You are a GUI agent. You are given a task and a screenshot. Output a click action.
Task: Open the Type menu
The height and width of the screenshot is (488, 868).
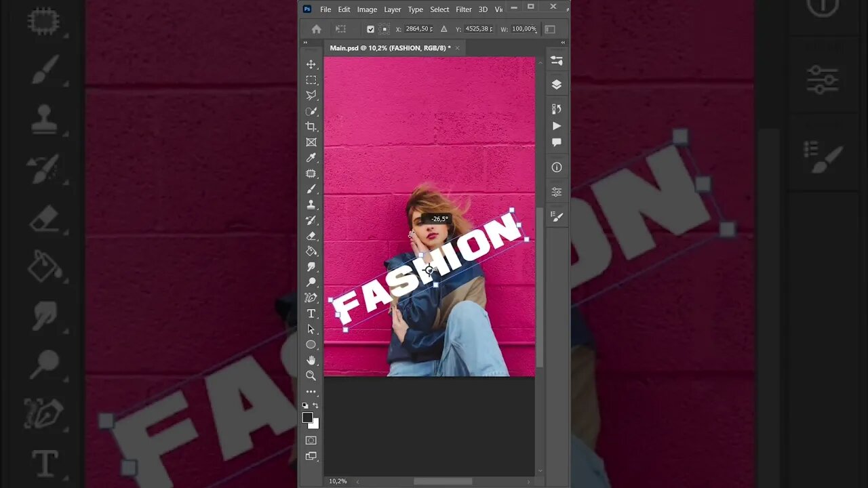(416, 9)
